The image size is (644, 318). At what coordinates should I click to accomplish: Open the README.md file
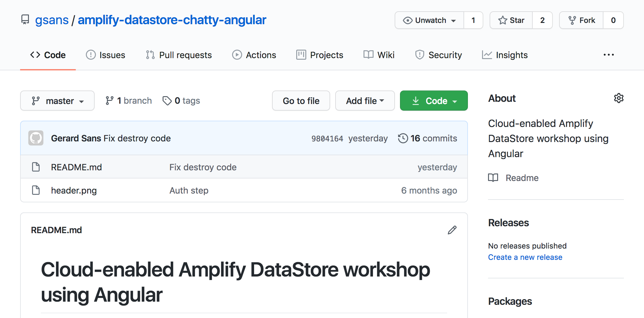[x=76, y=167]
